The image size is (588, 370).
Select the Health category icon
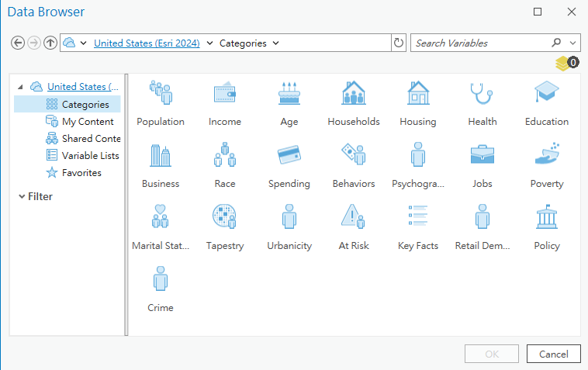pyautogui.click(x=482, y=93)
